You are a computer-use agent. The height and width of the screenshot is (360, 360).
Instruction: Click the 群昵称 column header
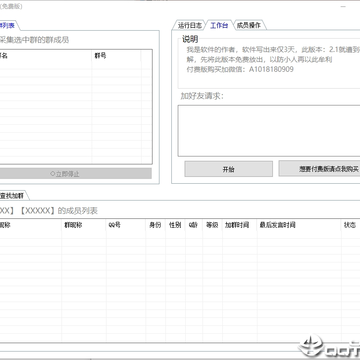(84, 225)
